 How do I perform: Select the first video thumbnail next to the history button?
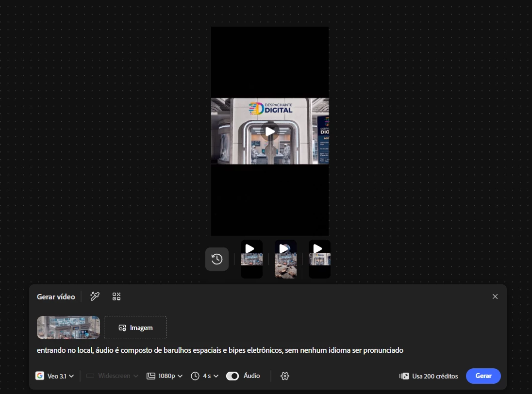[251, 259]
